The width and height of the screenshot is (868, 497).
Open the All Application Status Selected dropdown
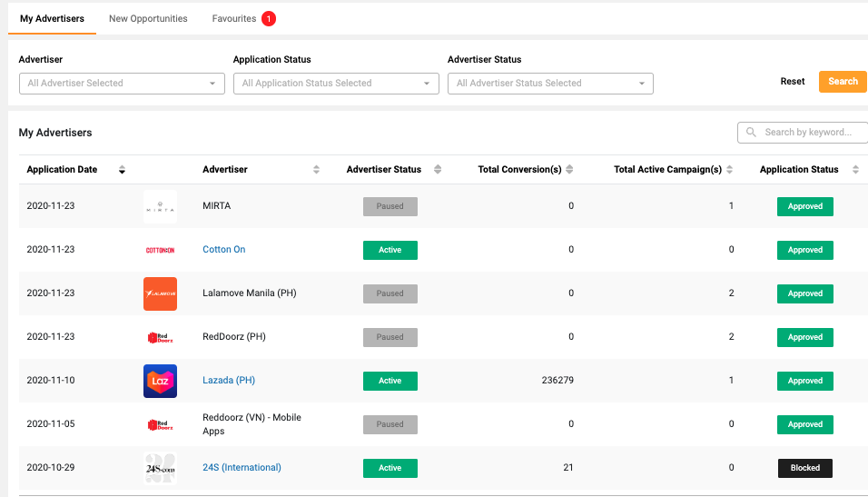pos(336,84)
